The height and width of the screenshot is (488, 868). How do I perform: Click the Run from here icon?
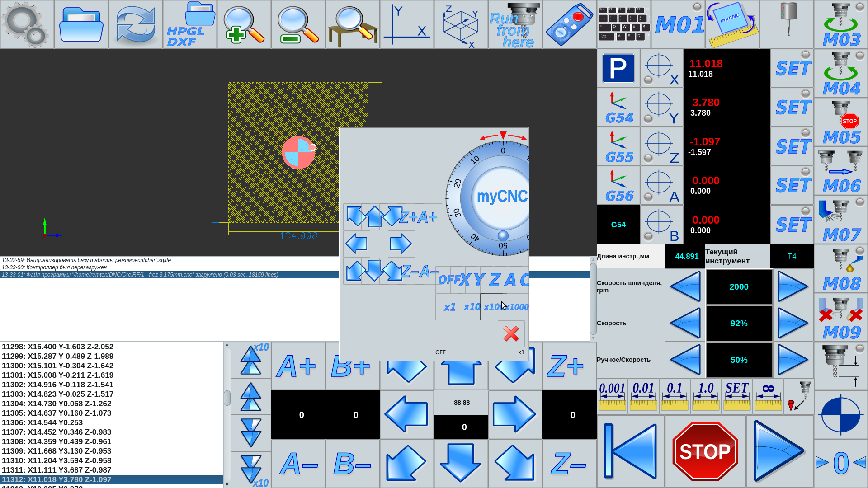pyautogui.click(x=515, y=24)
